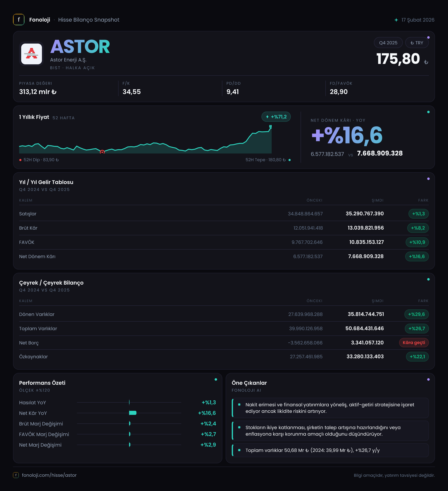Viewport: 448px width, 491px height.
Task: Open fonoloji.com/hisse/astor link
Action: [x=49, y=475]
